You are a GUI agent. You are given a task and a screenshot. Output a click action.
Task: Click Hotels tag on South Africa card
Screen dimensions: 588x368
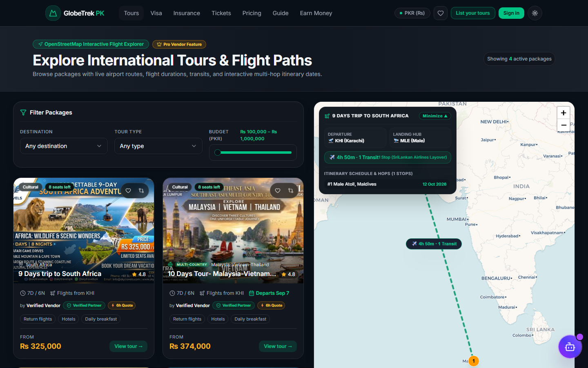(x=69, y=319)
